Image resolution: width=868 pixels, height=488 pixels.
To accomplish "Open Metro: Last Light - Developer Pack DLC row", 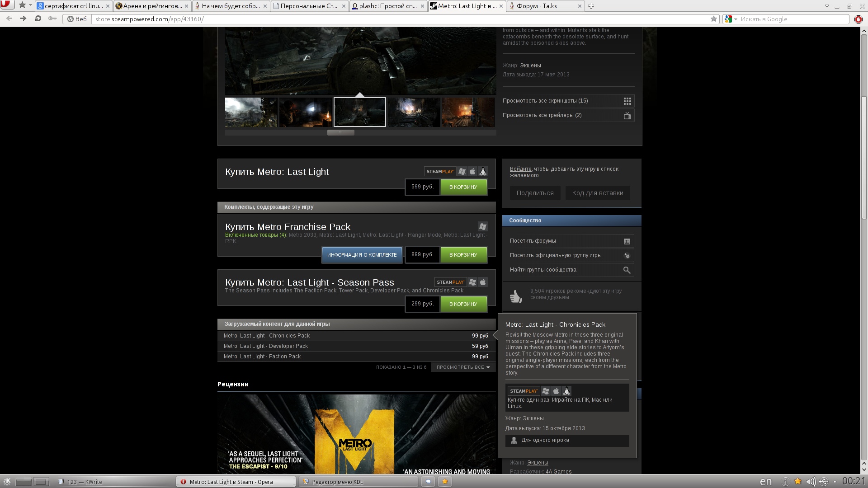I will pos(356,346).
